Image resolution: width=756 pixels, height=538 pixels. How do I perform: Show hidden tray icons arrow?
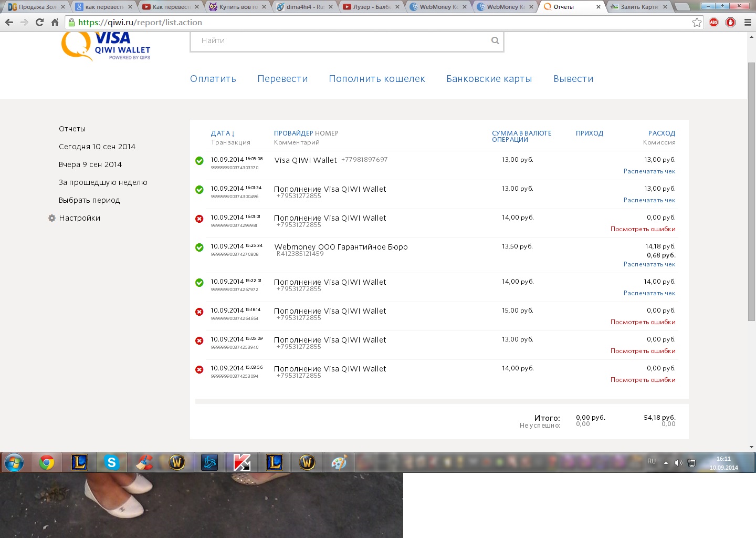(x=666, y=463)
